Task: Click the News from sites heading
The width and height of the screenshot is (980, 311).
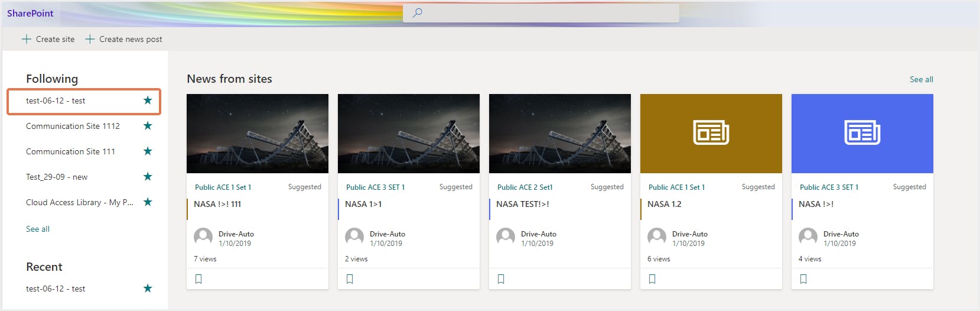Action: [229, 79]
